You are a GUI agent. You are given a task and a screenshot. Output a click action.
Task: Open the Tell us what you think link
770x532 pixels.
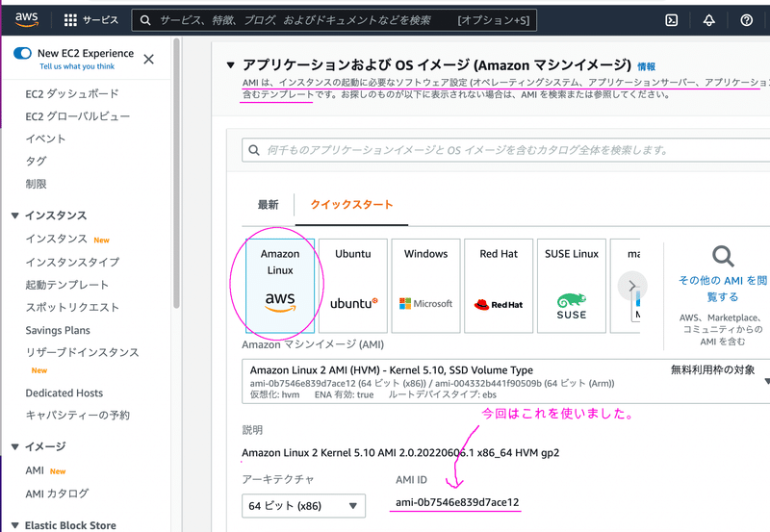click(77, 66)
